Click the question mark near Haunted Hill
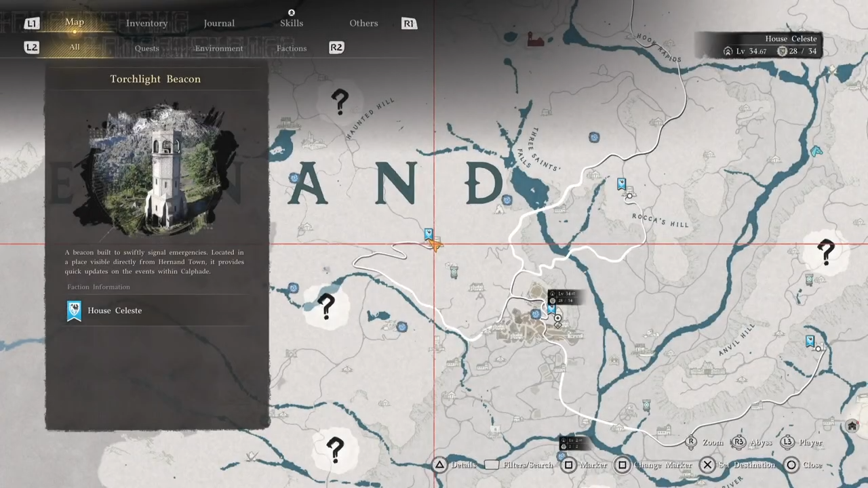868x488 pixels. (x=340, y=102)
